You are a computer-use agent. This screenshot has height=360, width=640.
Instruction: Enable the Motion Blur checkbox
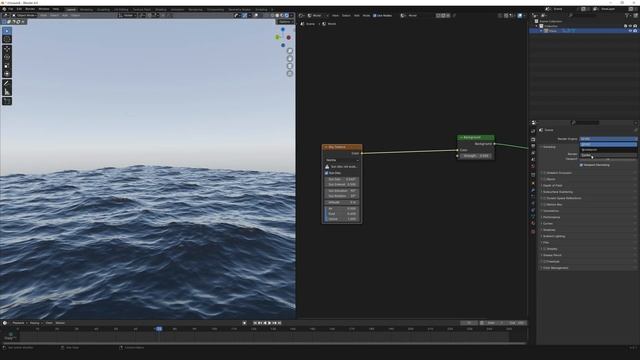[544, 204]
